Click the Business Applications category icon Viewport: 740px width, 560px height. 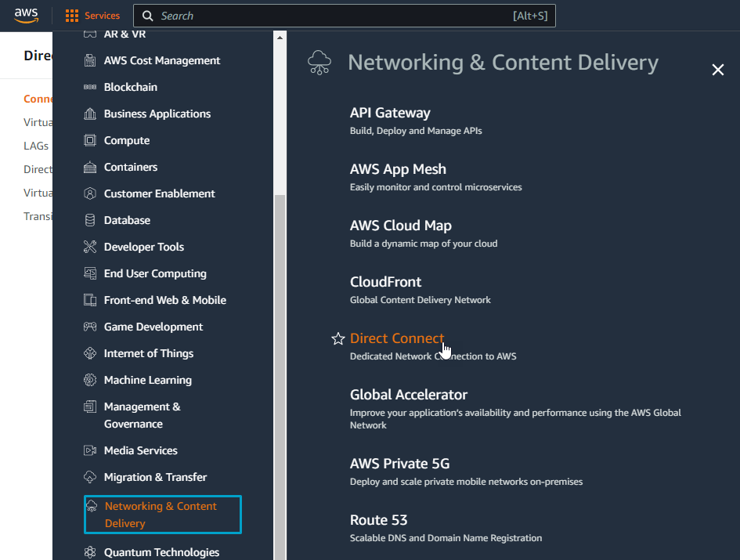tap(90, 114)
